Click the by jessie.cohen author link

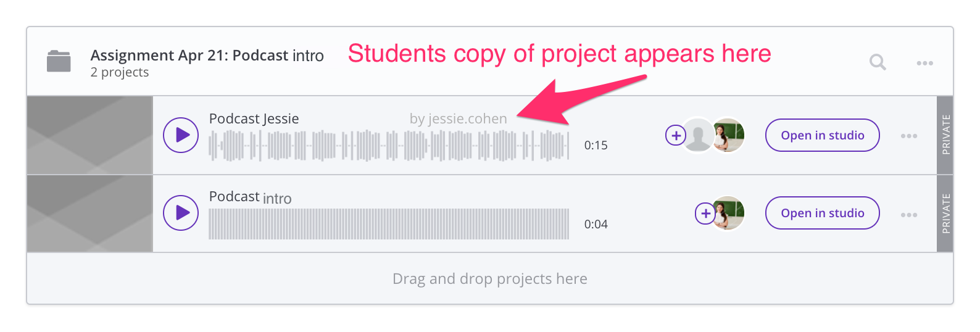459,118
